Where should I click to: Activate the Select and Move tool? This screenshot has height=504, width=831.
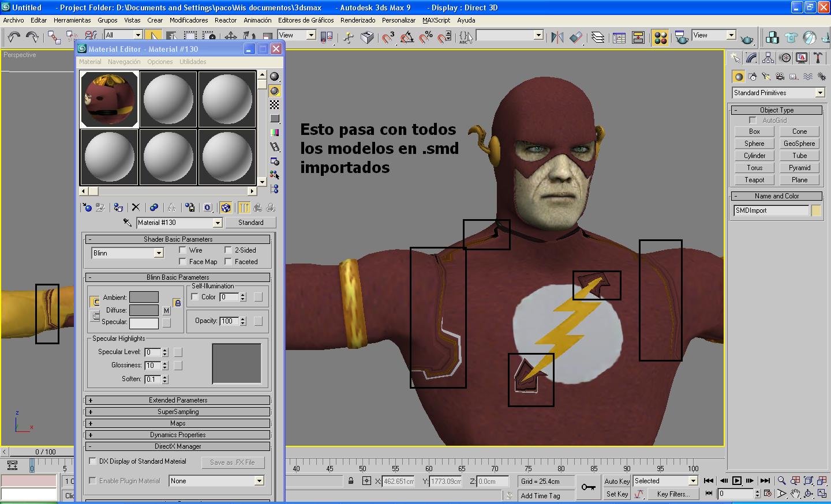click(231, 37)
